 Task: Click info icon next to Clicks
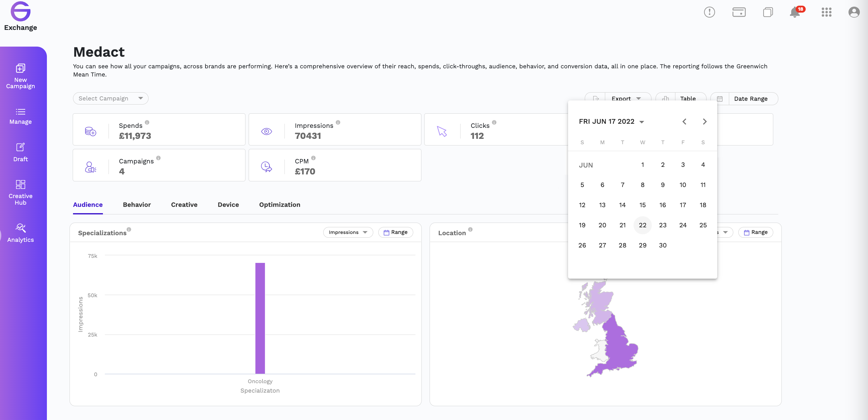pos(494,122)
